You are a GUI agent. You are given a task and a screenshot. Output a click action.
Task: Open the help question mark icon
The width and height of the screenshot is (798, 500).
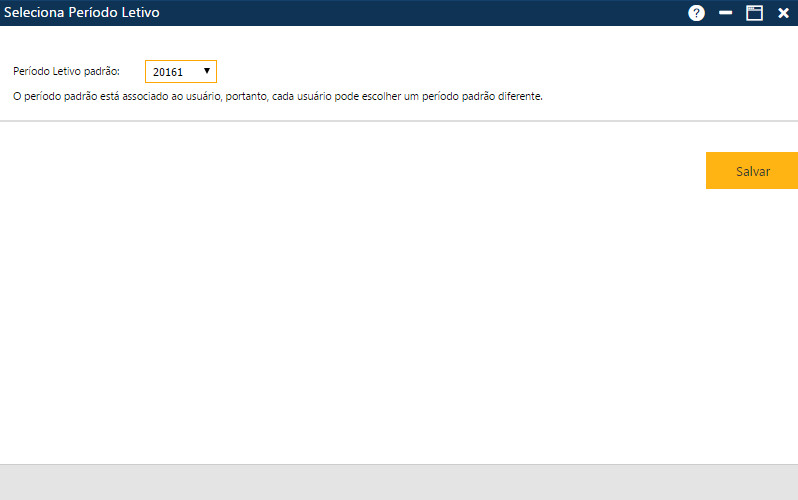[697, 13]
